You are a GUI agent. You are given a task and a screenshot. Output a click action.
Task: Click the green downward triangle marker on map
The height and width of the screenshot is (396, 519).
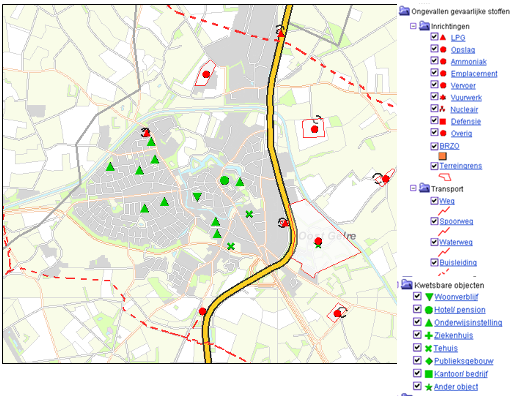(197, 197)
